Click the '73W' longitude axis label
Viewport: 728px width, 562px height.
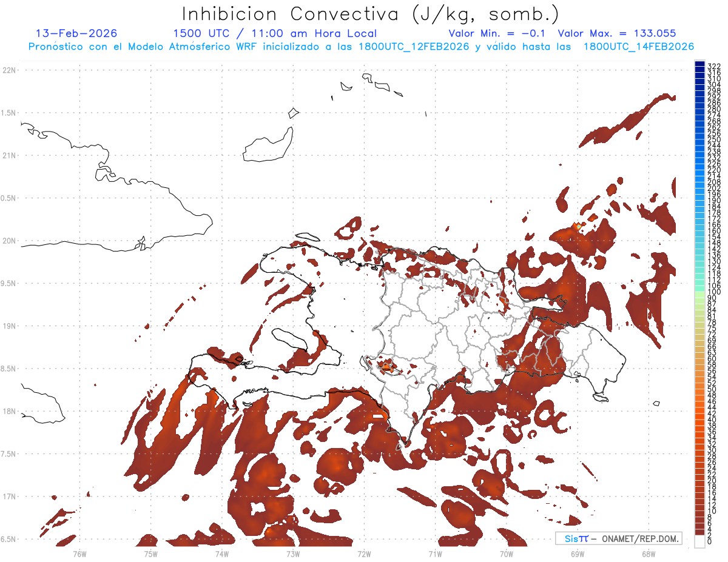point(293,553)
